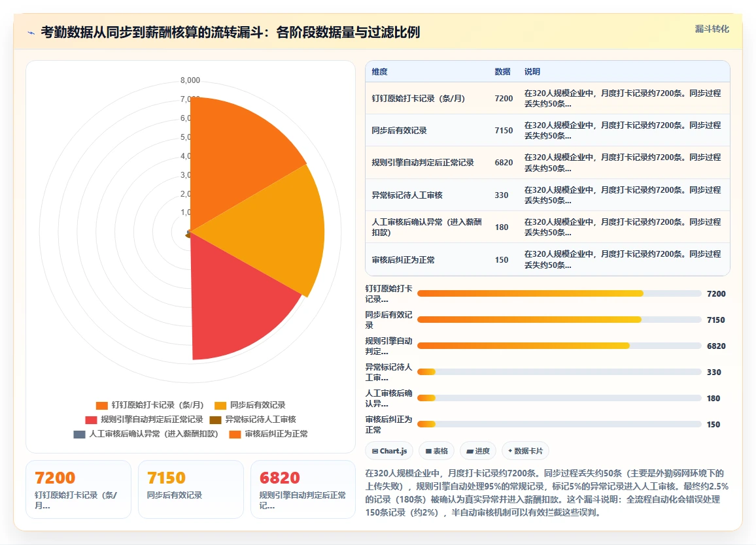The image size is (756, 545).
Task: Click table value 330
Action: pyautogui.click(x=502, y=195)
